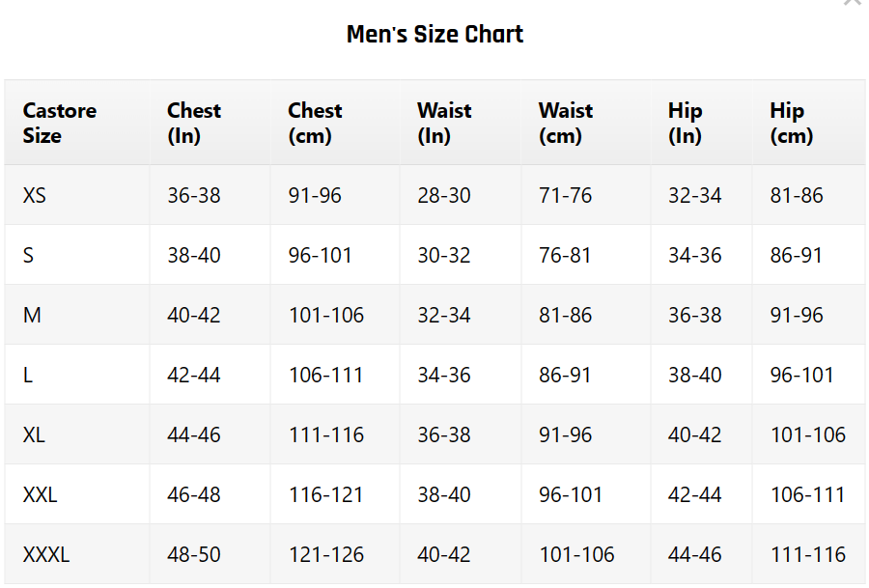The height and width of the screenshot is (588, 869).
Task: Click the XS size row label
Action: click(x=34, y=196)
